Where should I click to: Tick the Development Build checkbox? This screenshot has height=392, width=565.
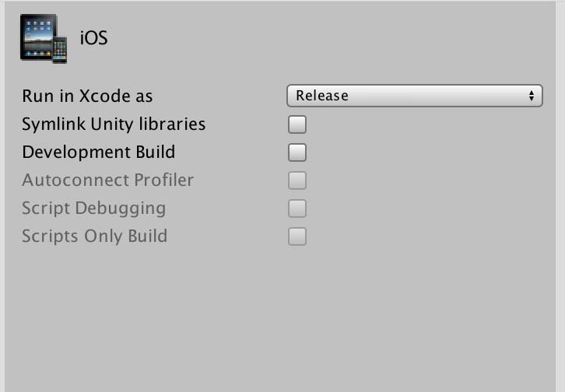tap(297, 152)
